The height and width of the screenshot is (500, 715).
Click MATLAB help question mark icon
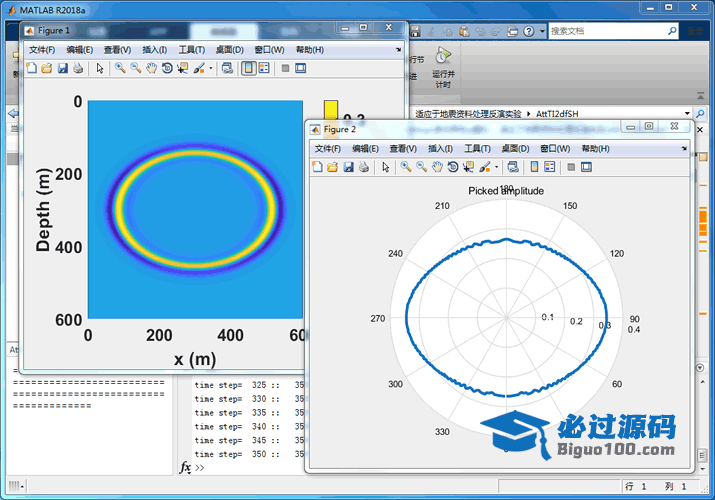click(x=528, y=31)
